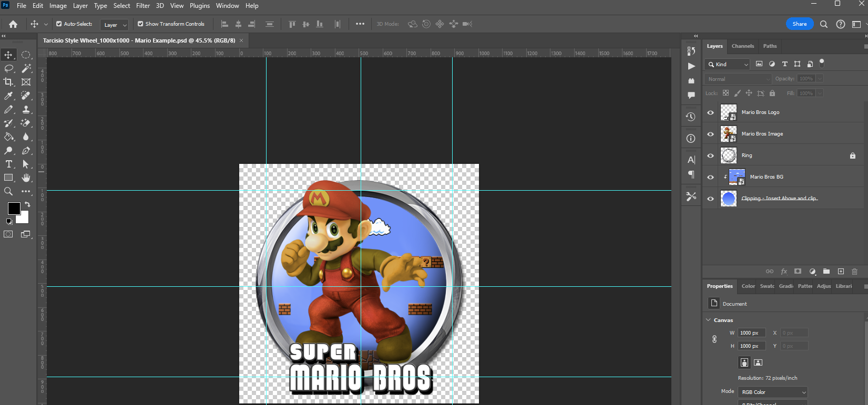This screenshot has width=868, height=405.
Task: Hide the Mario Bros Logo layer
Action: 710,112
